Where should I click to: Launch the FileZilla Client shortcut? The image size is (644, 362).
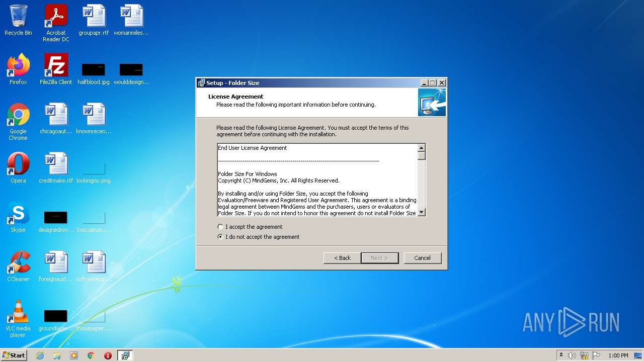(56, 69)
